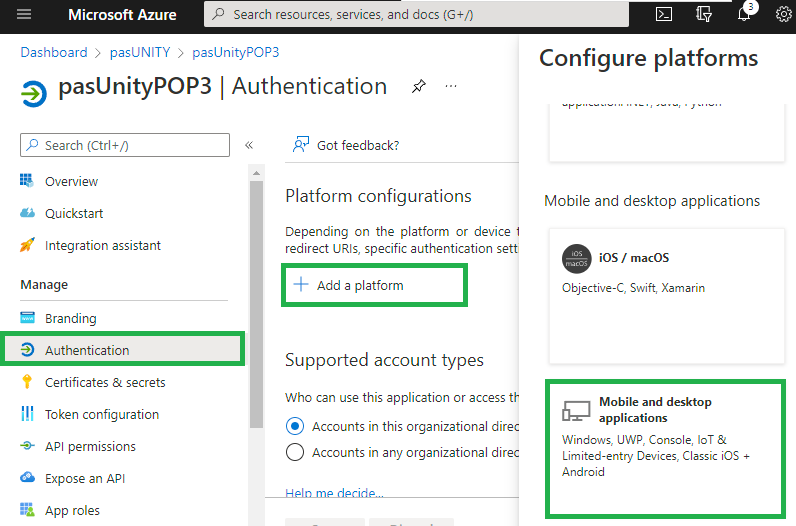Open portal settings gear

click(784, 14)
